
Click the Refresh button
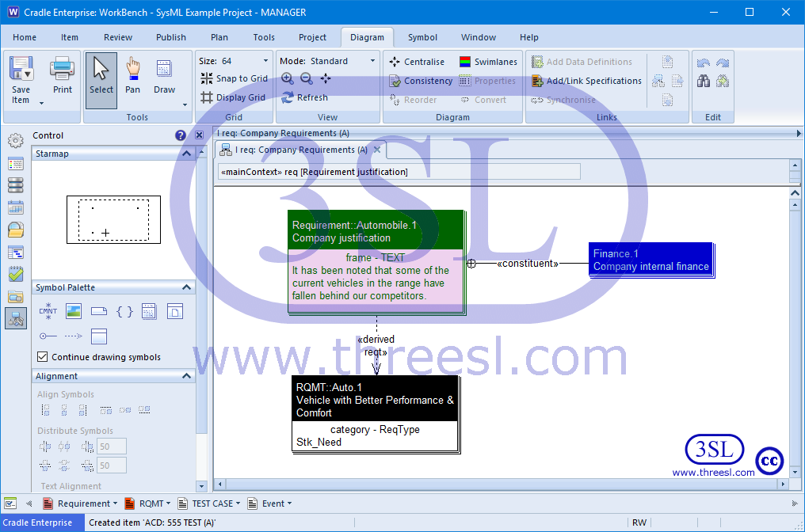pyautogui.click(x=304, y=97)
